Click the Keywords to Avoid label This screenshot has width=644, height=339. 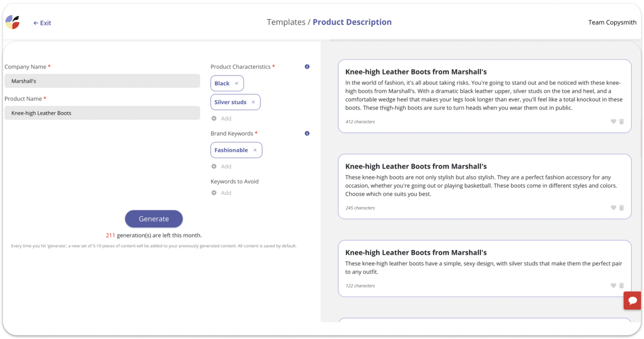pos(235,181)
